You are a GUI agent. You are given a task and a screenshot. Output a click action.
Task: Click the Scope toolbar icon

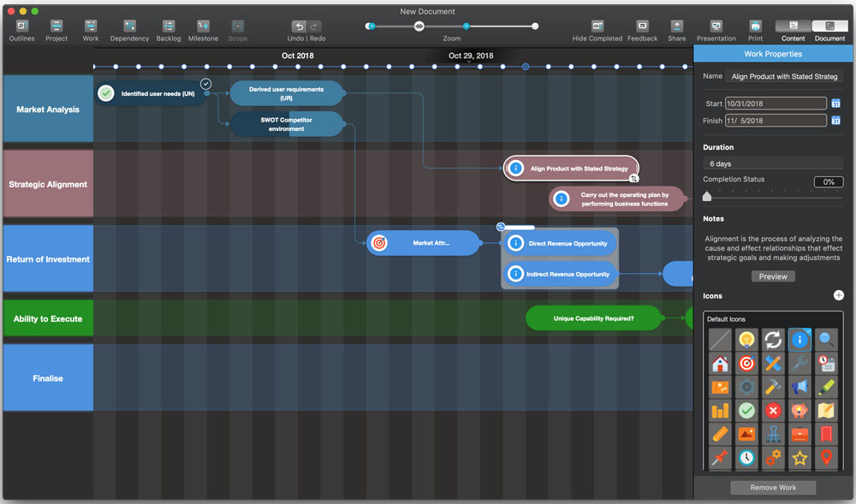[x=237, y=27]
